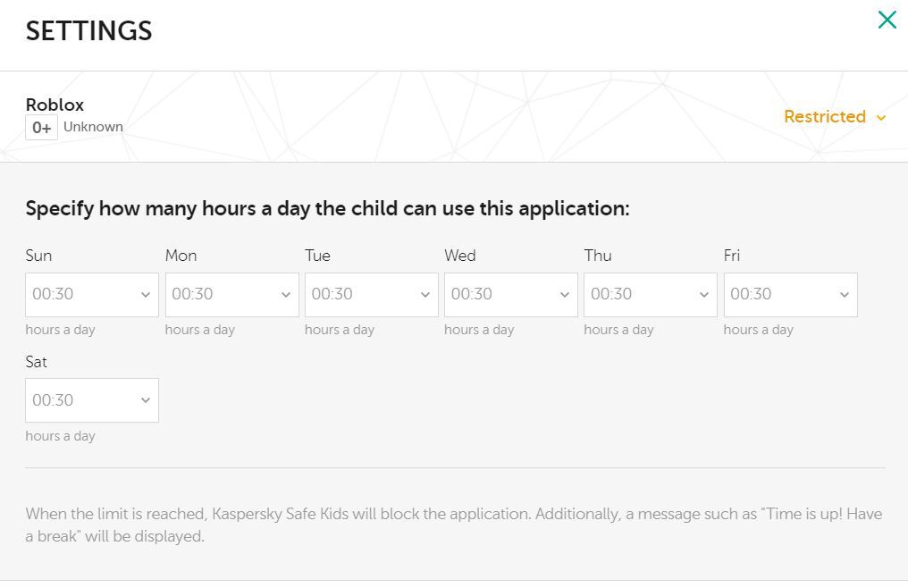Viewport: 908px width, 588px height.
Task: Click the Friday dropdown arrow icon
Action: (x=845, y=295)
